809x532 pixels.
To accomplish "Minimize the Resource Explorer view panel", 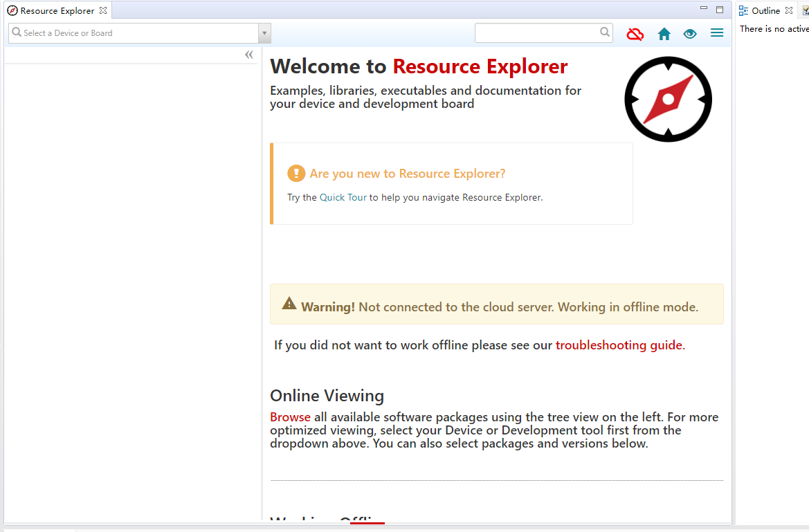I will (703, 9).
